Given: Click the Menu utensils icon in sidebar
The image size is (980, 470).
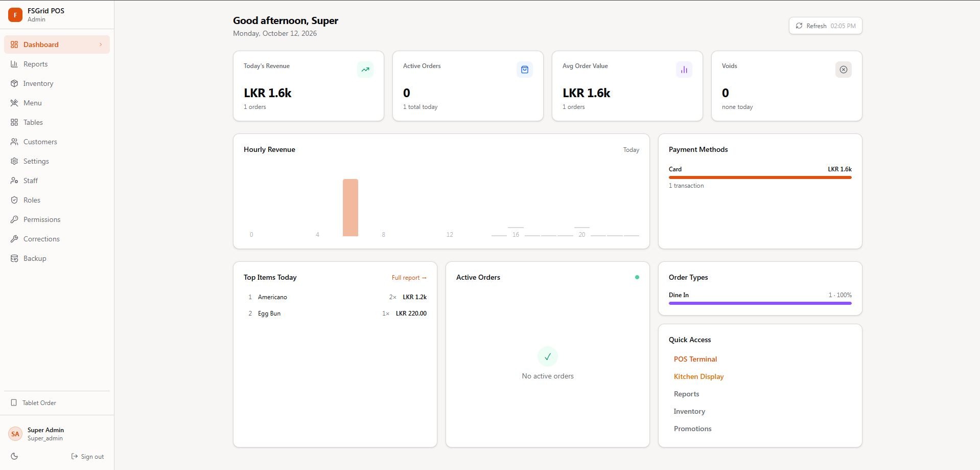Looking at the screenshot, I should [14, 103].
